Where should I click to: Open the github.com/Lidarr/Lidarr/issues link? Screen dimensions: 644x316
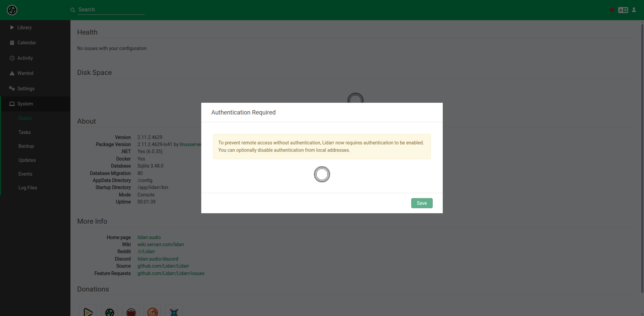tap(171, 273)
